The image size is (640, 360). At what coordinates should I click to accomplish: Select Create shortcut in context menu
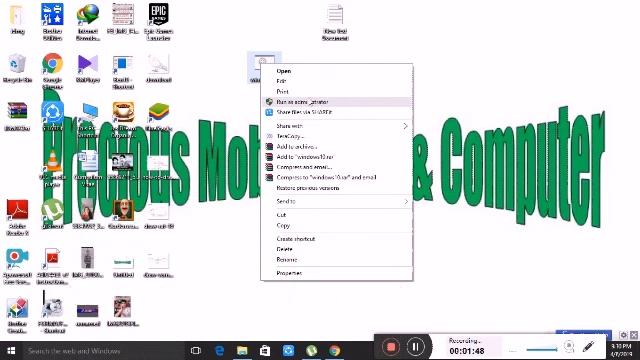coord(336,239)
